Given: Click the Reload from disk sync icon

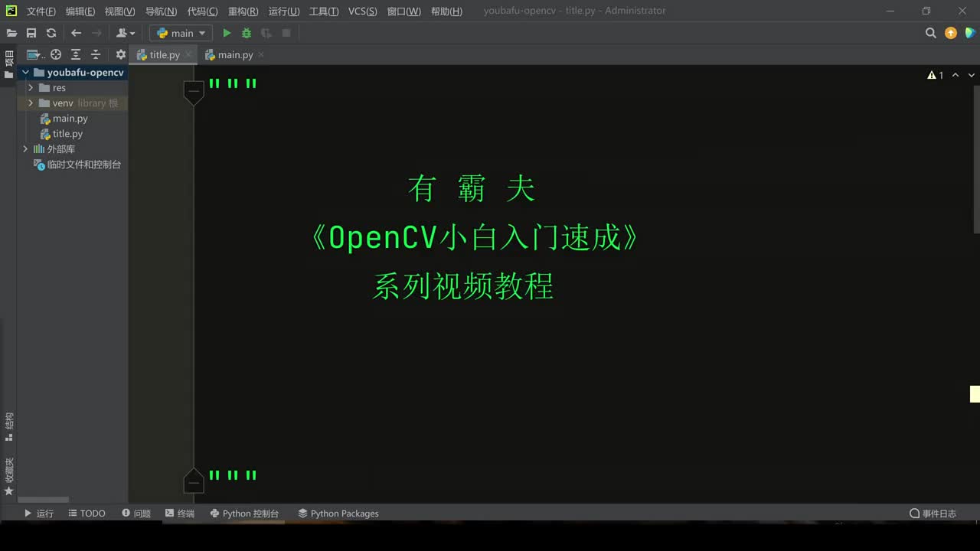Looking at the screenshot, I should click(x=51, y=33).
